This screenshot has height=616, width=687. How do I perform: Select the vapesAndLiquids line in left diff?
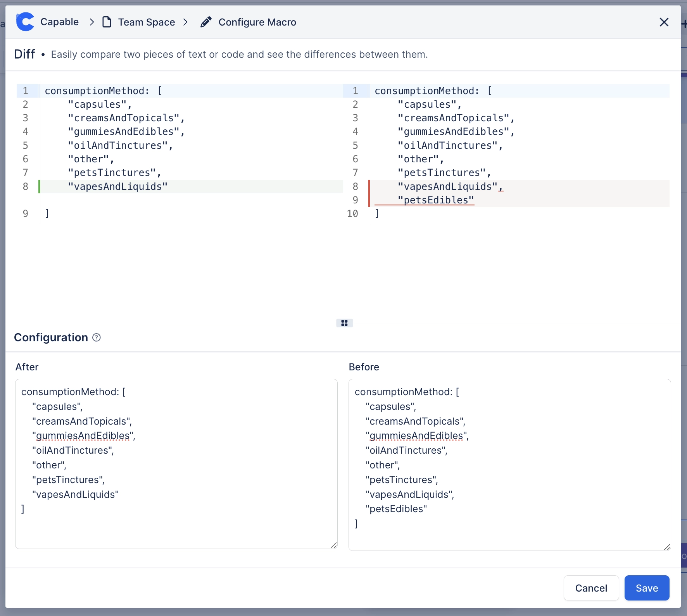[118, 186]
